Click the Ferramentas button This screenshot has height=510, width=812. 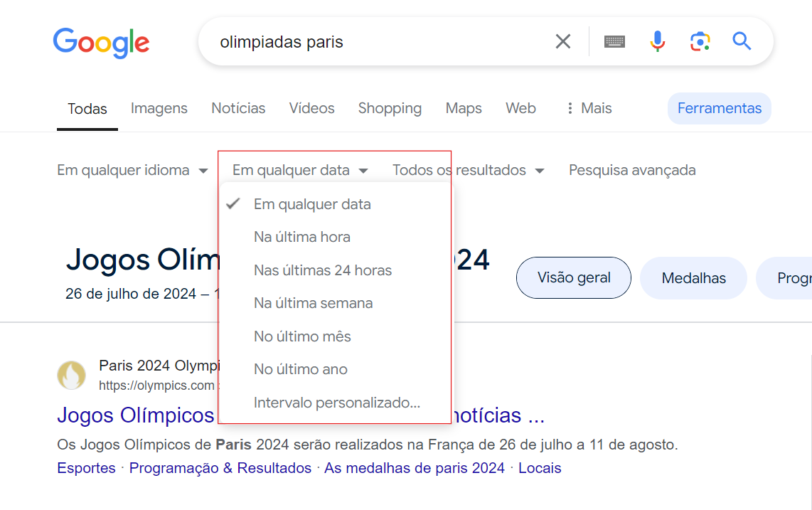pos(719,107)
